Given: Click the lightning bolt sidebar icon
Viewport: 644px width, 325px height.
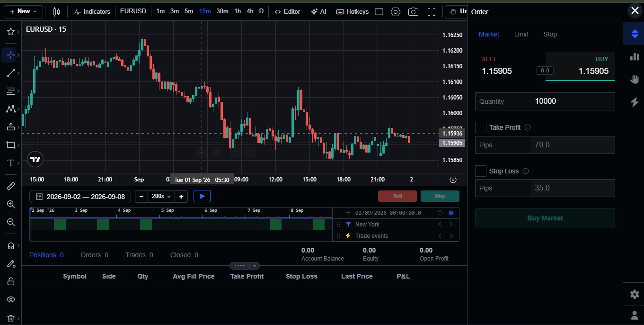Looking at the screenshot, I should (x=635, y=102).
